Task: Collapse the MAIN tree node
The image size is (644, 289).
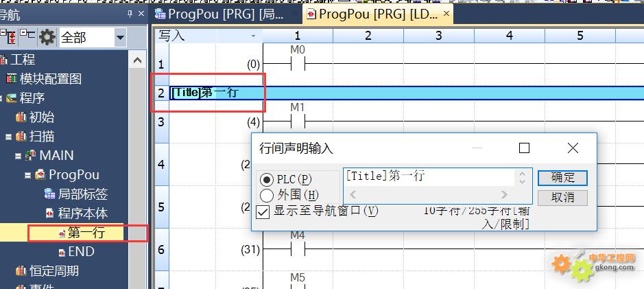Action: [x=18, y=156]
